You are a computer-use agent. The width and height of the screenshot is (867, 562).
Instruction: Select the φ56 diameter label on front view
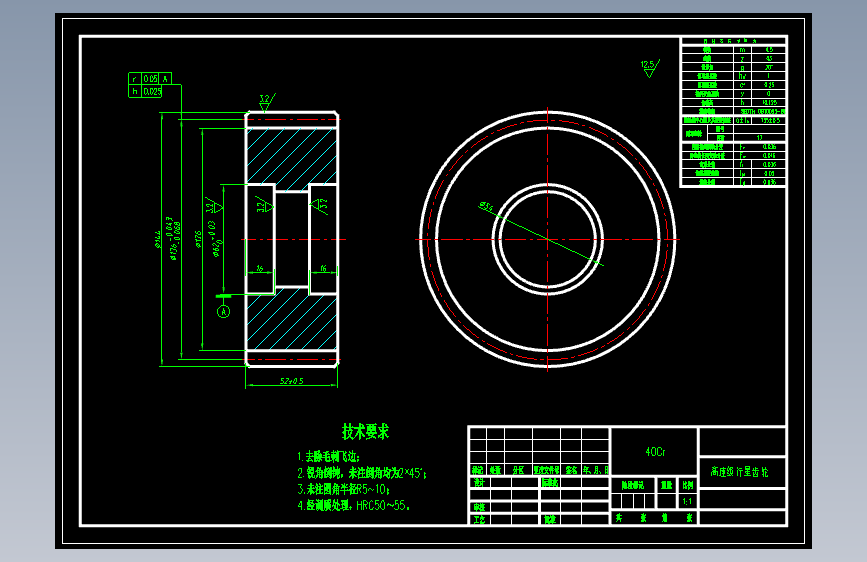click(485, 207)
